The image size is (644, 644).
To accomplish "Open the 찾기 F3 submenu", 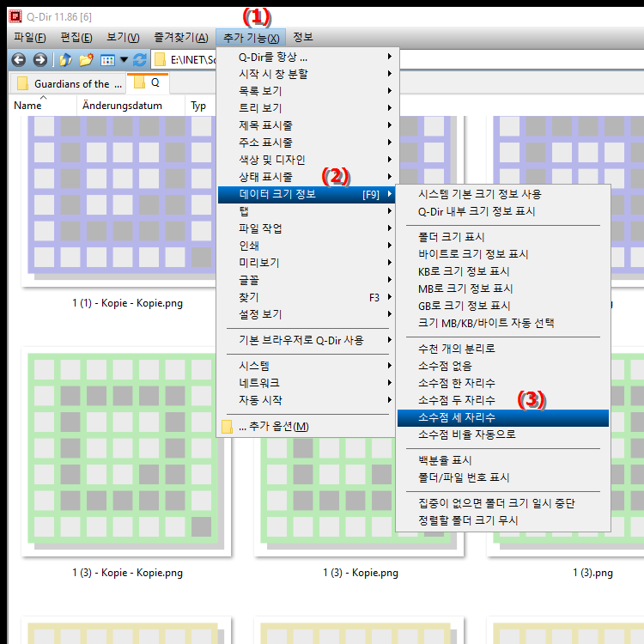I will (306, 297).
